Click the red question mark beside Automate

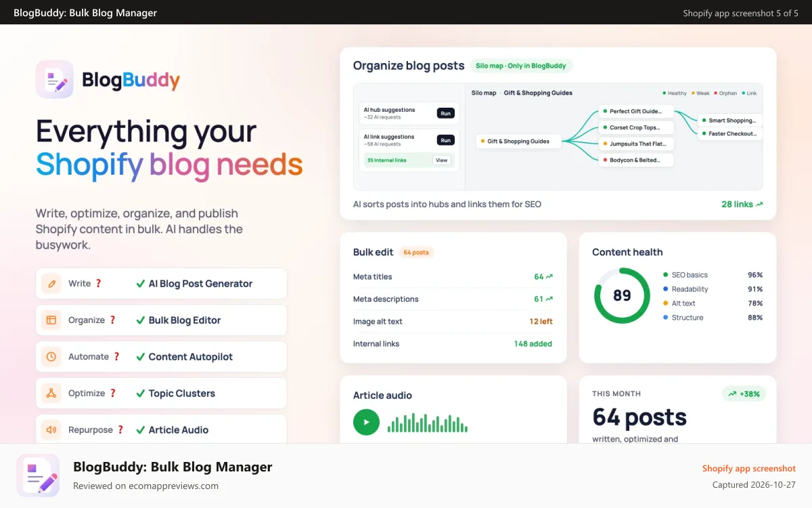pyautogui.click(x=116, y=357)
